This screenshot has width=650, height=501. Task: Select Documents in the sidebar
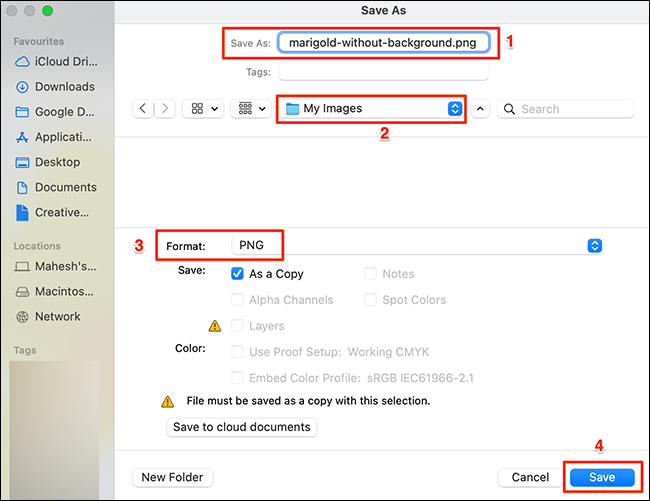pyautogui.click(x=65, y=187)
